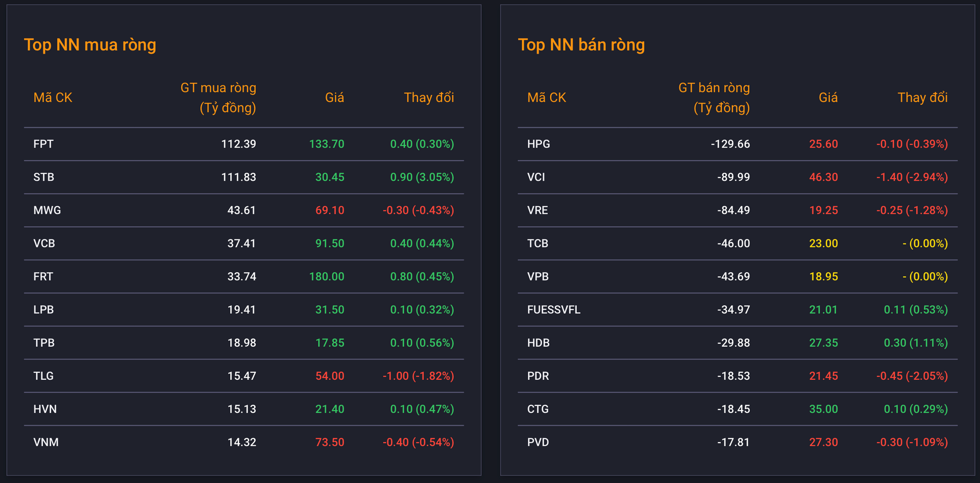Click 'Thay đổi' header in bán ròng table
Viewport: 980px width, 483px height.
[923, 98]
